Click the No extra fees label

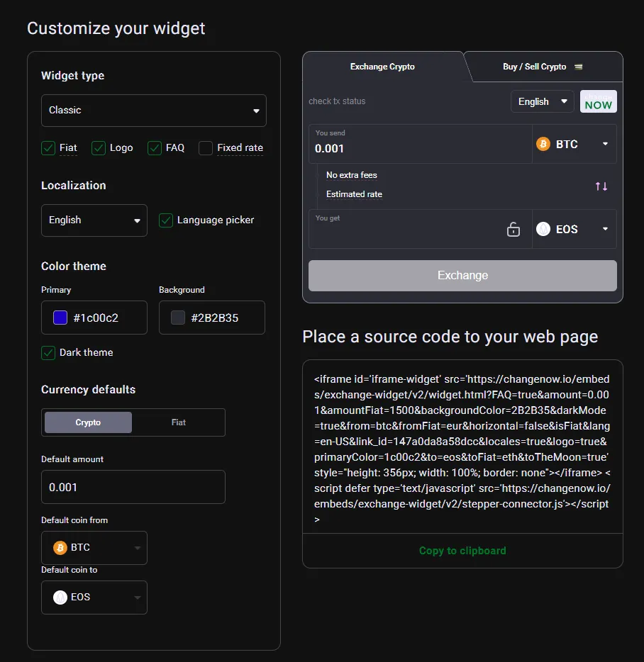point(352,175)
